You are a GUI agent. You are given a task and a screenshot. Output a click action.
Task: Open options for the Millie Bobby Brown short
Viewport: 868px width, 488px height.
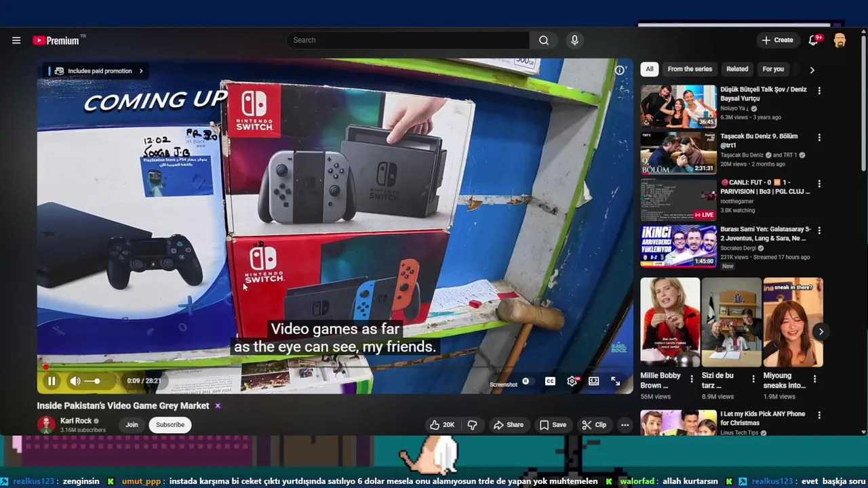pos(692,380)
